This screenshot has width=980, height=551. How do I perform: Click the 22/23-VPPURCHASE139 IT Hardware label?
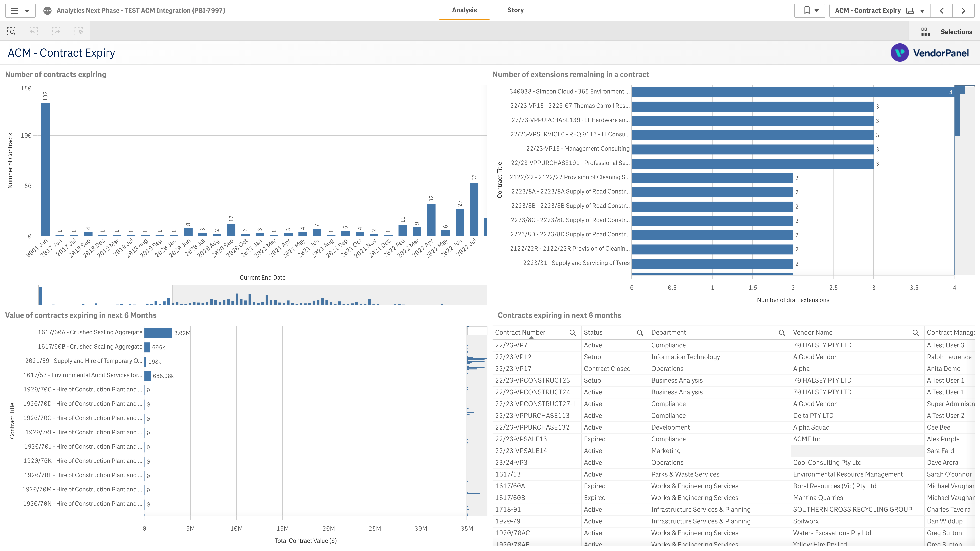point(571,120)
